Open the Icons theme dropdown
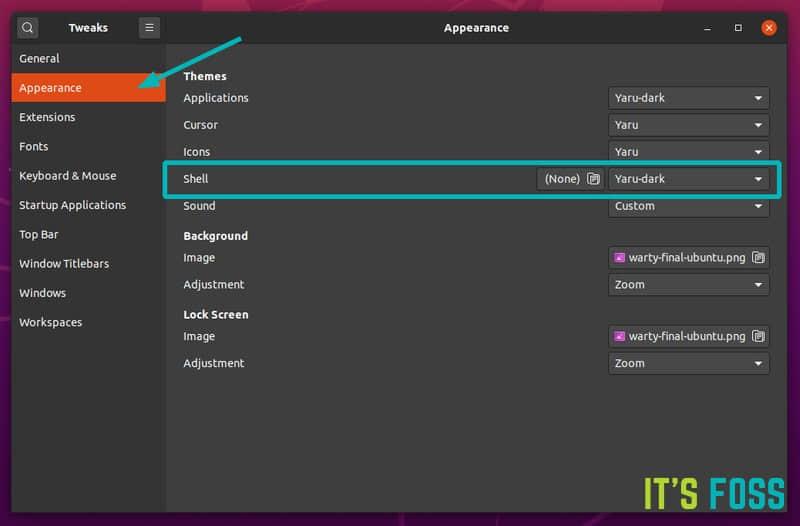Viewport: 800px width, 526px height. (x=688, y=152)
